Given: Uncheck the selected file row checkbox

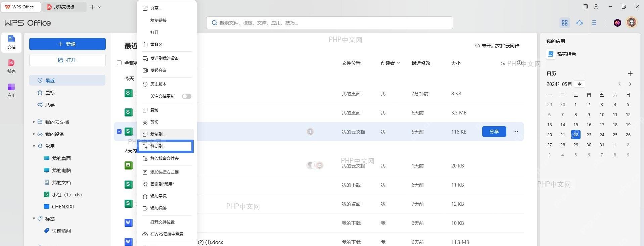Looking at the screenshot, I should (119, 132).
